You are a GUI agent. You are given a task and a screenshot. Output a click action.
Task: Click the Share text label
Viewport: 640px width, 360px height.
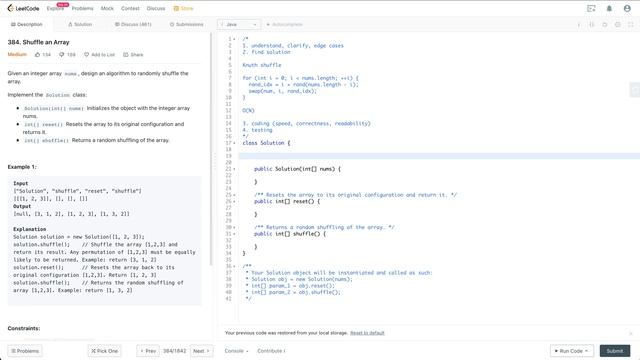137,55
